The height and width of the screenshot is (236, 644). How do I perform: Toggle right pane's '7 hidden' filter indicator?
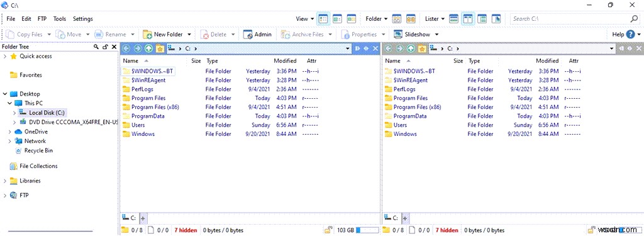[x=448, y=230]
